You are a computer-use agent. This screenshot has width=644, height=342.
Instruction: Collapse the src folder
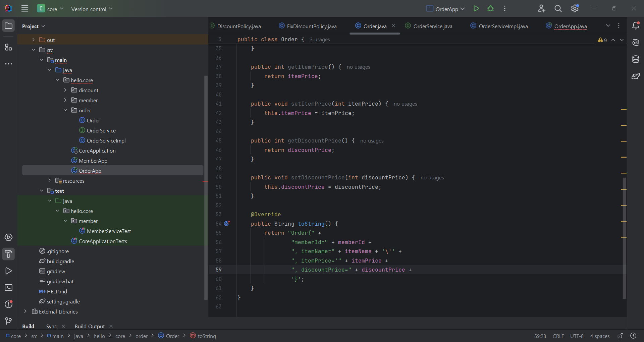pyautogui.click(x=33, y=50)
